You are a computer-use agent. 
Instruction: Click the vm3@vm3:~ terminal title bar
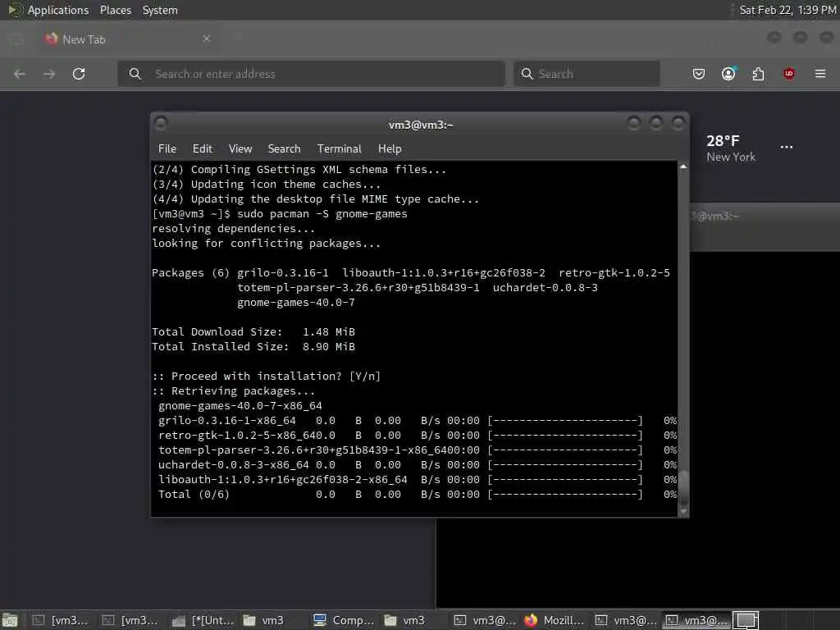(420, 125)
